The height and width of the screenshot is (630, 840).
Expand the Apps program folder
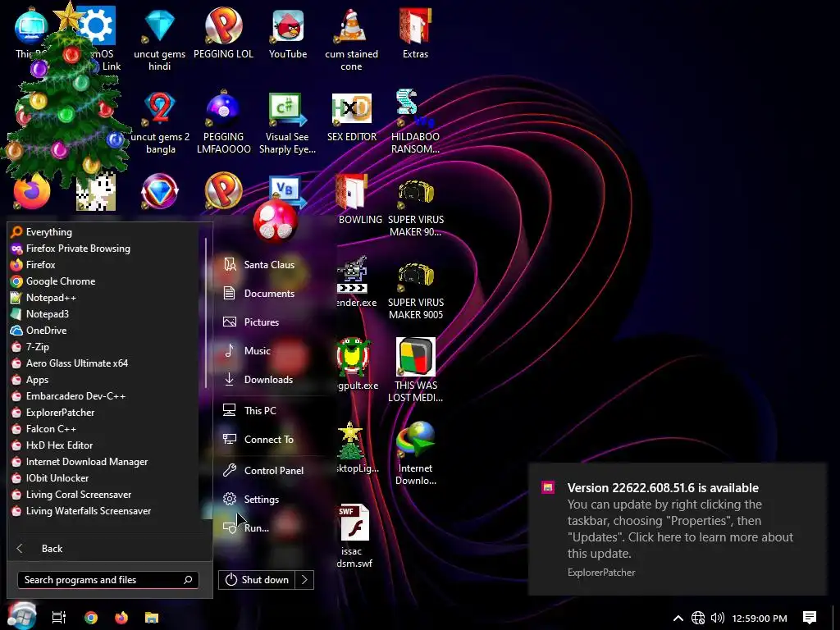[104, 380]
